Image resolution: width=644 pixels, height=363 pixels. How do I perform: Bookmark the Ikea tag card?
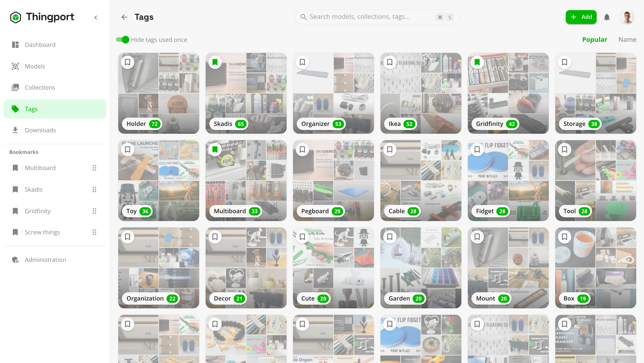(390, 62)
